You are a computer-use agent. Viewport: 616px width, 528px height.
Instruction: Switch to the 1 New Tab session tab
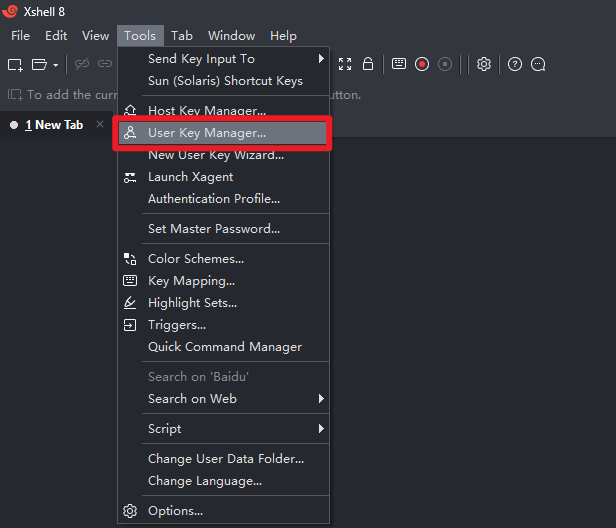(x=53, y=125)
